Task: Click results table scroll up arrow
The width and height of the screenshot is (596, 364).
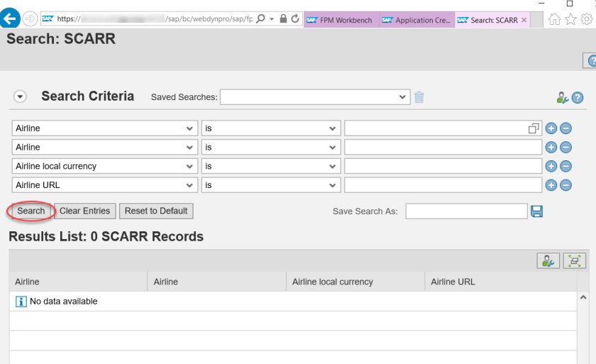Action: tap(583, 297)
